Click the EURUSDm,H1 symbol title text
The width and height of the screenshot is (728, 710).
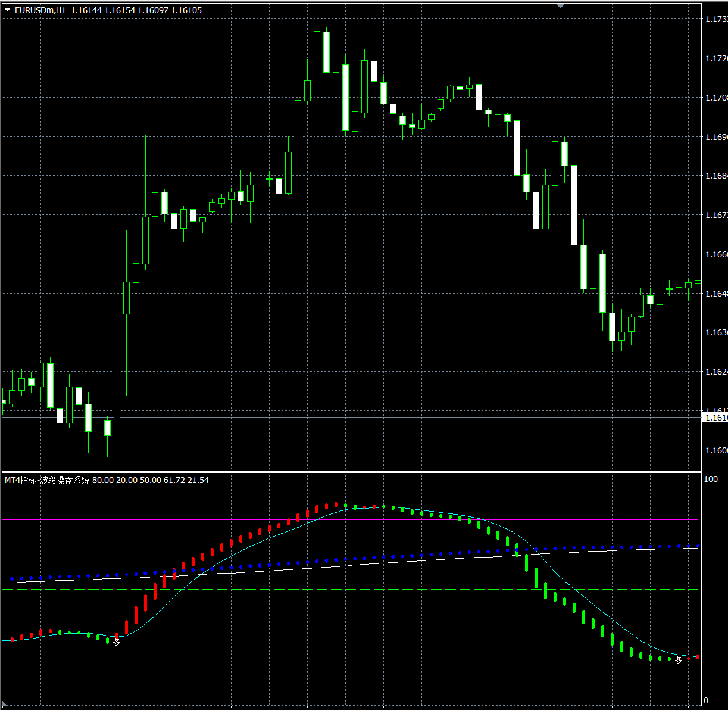40,10
